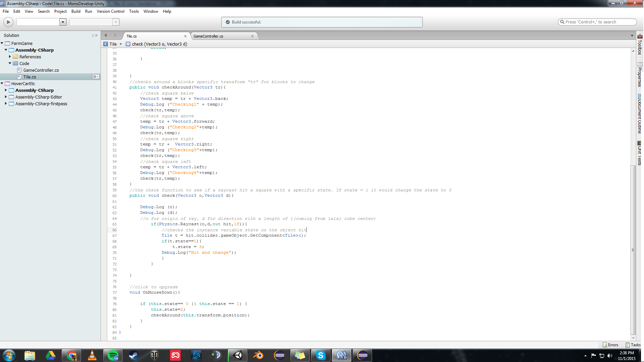644x362 pixels.
Task: Launch Blender from the taskbar
Action: point(258,355)
